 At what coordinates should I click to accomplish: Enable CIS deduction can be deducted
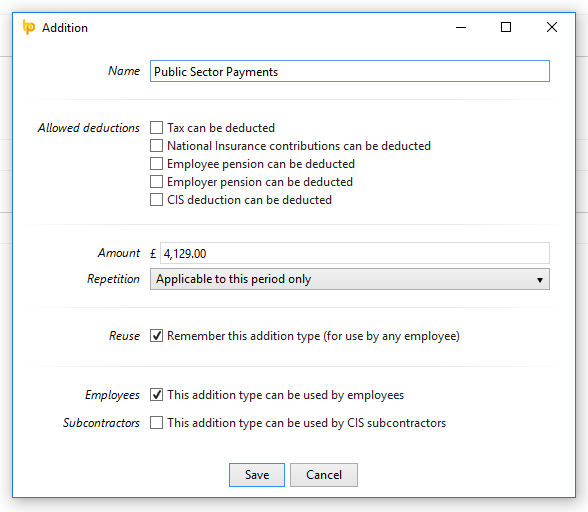(156, 200)
